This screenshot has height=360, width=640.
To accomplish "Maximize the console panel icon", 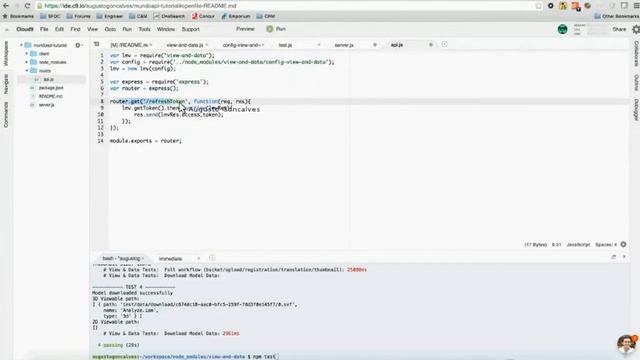I will 613,257.
